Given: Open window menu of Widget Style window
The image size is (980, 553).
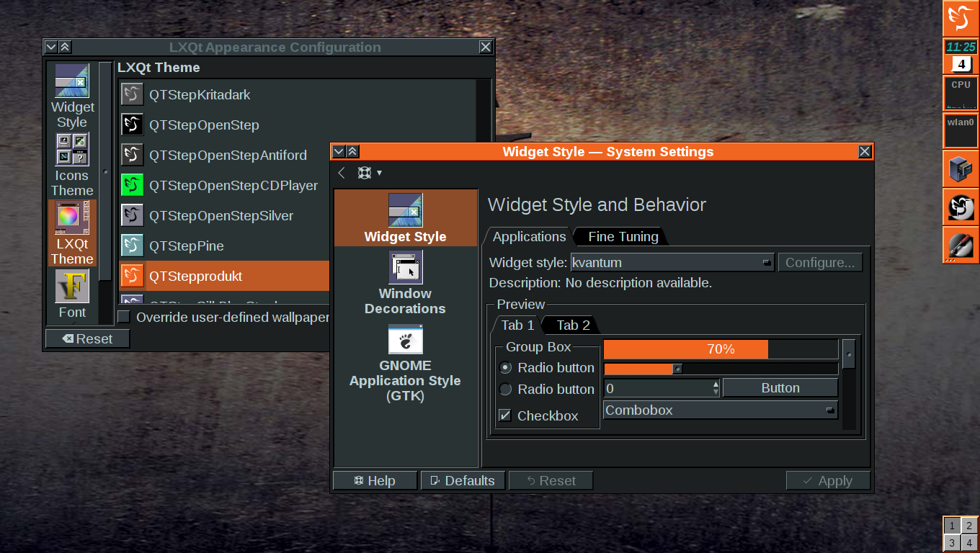Looking at the screenshot, I should pos(339,151).
